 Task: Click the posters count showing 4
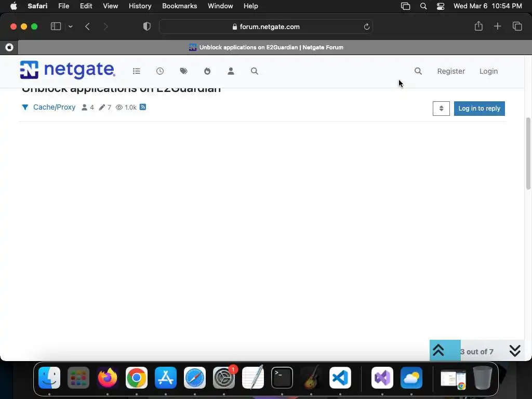point(87,108)
